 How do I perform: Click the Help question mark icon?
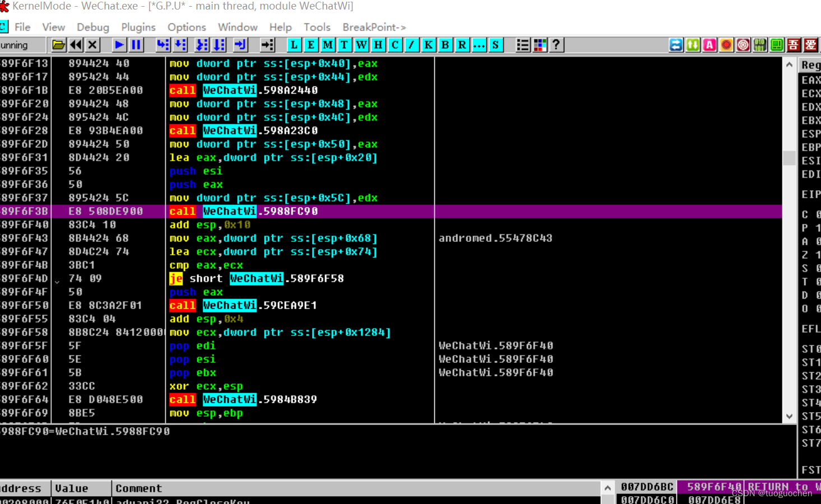556,45
